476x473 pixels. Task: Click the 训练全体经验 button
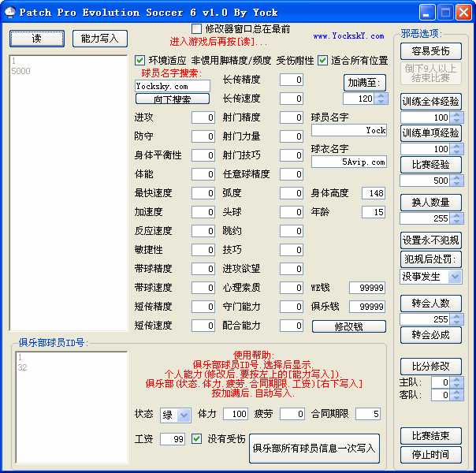click(x=431, y=102)
